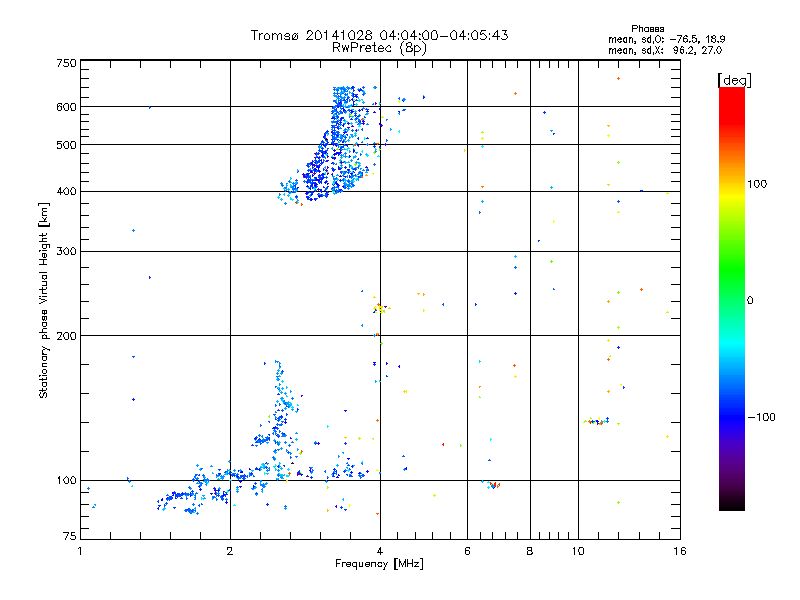This screenshot has width=800, height=600.
Task: Click the phase colorbar gradient
Action: (732, 298)
